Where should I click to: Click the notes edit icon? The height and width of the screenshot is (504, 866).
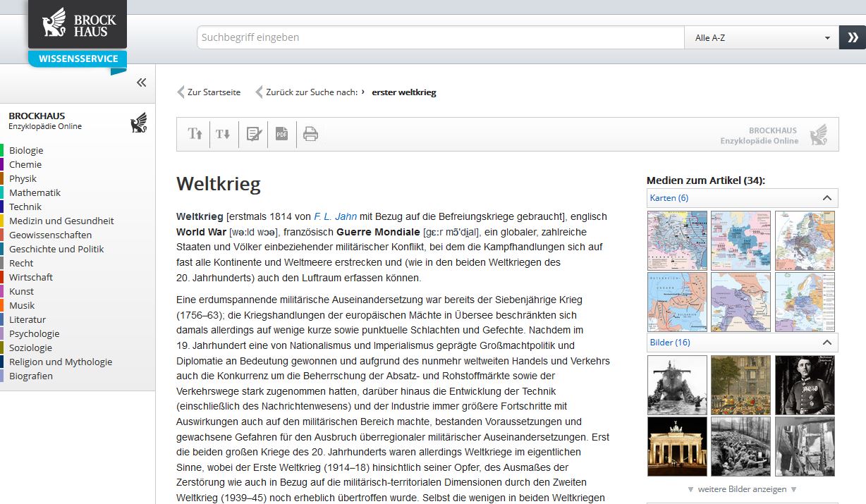[x=253, y=134]
